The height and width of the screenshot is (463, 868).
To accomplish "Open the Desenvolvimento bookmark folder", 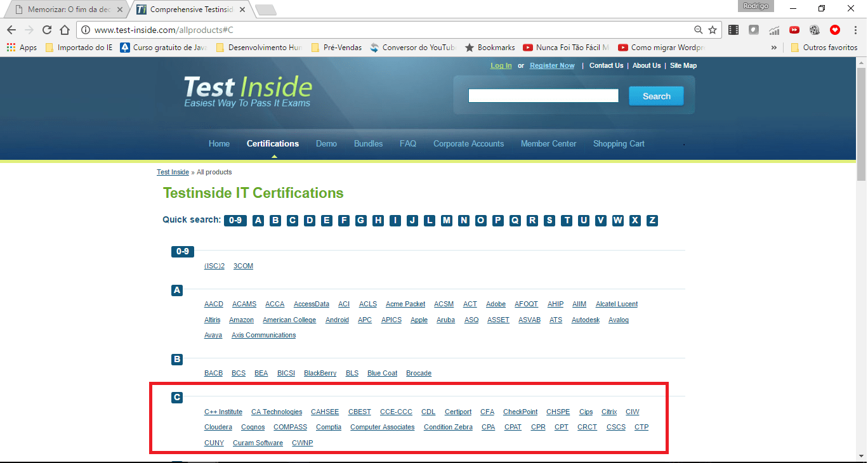I will 259,48.
